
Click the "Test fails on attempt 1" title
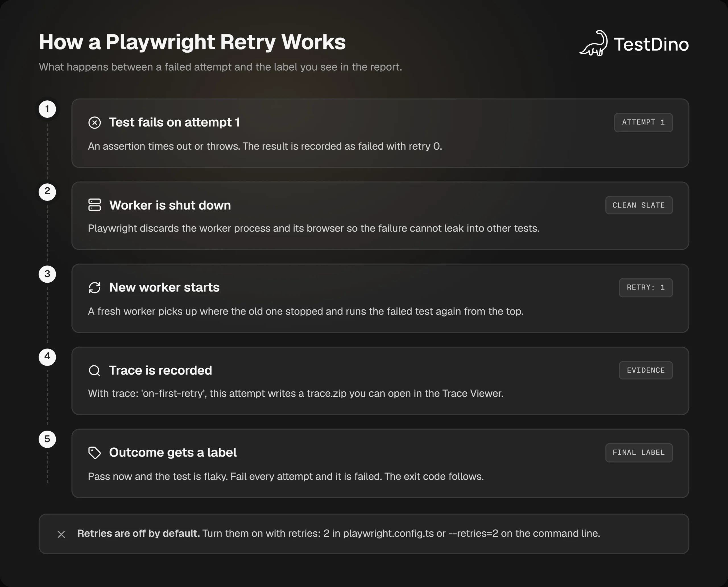point(175,122)
